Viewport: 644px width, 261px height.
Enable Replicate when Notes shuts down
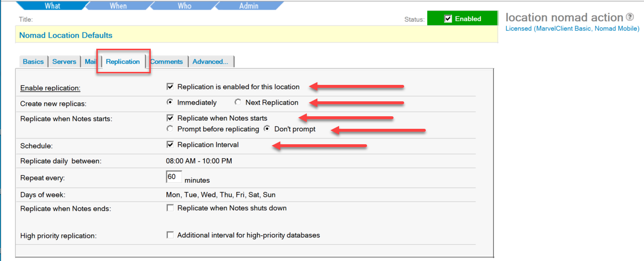point(170,208)
